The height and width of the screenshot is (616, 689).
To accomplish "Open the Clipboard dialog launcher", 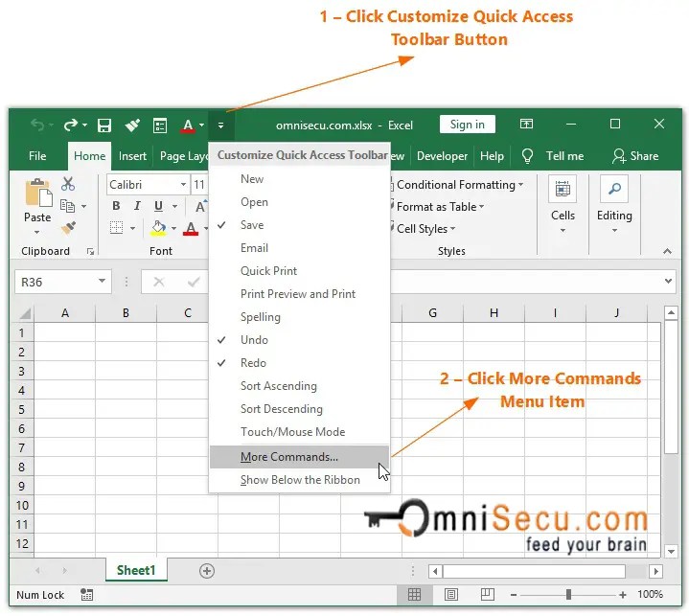I will coord(90,251).
